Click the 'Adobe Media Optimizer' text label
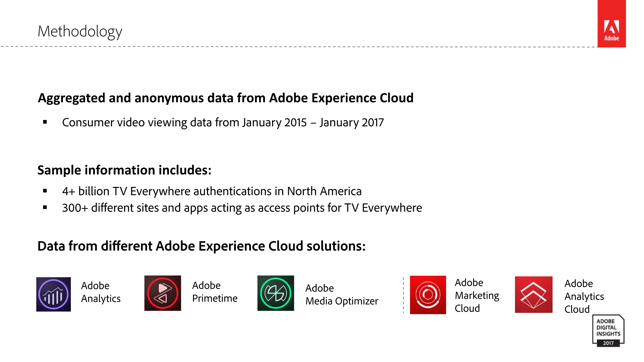644x362 pixels. coord(342,295)
